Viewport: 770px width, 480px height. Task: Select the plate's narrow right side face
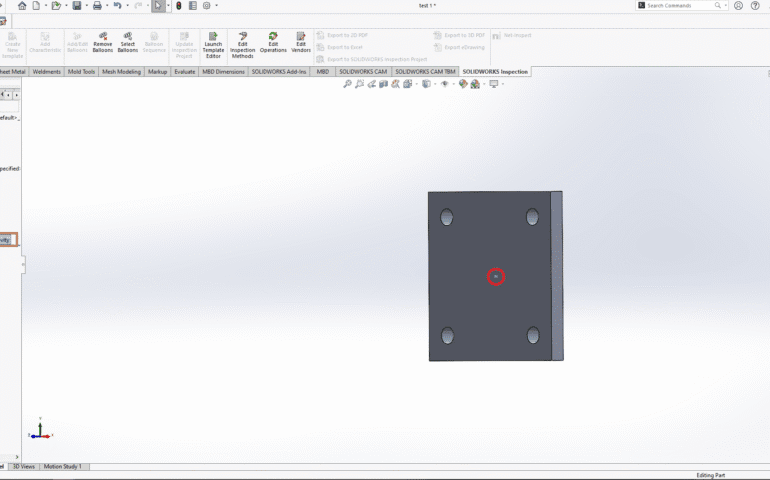click(557, 276)
